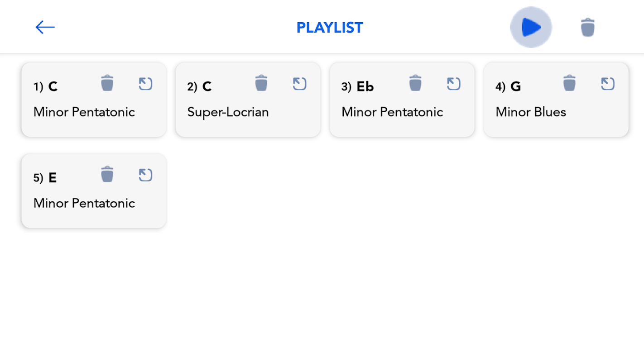The width and height of the screenshot is (644, 362).
Task: Delete item 5 E Minor Pentatonic
Action: (x=107, y=174)
